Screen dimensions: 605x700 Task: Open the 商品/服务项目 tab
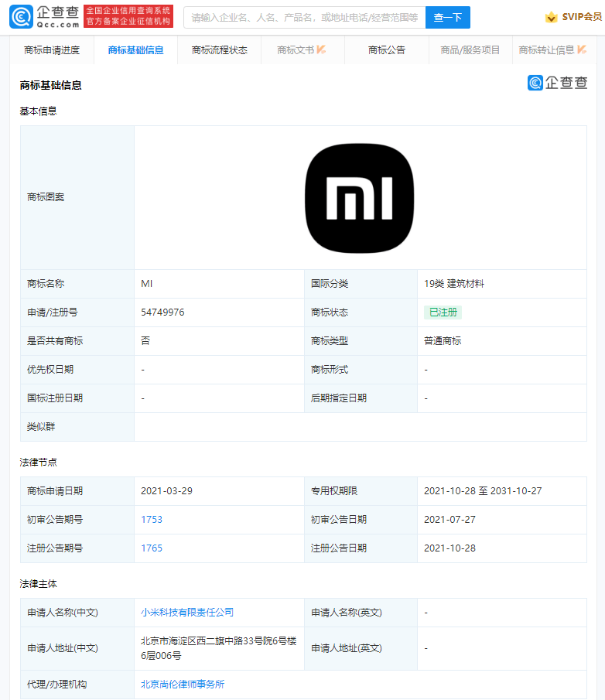tap(470, 50)
